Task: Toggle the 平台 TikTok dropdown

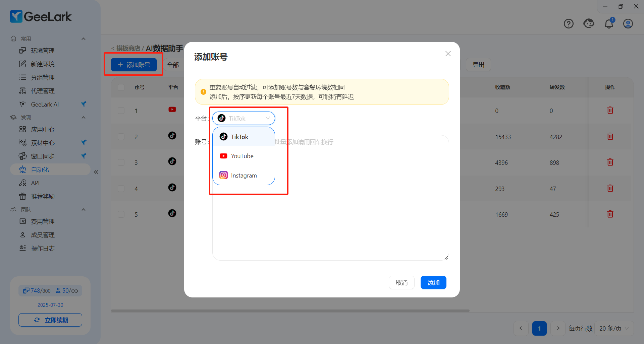Action: [244, 118]
